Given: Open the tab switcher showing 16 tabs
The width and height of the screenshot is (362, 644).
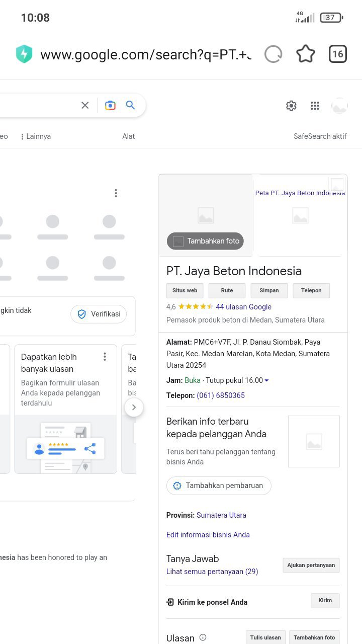Looking at the screenshot, I should [338, 54].
